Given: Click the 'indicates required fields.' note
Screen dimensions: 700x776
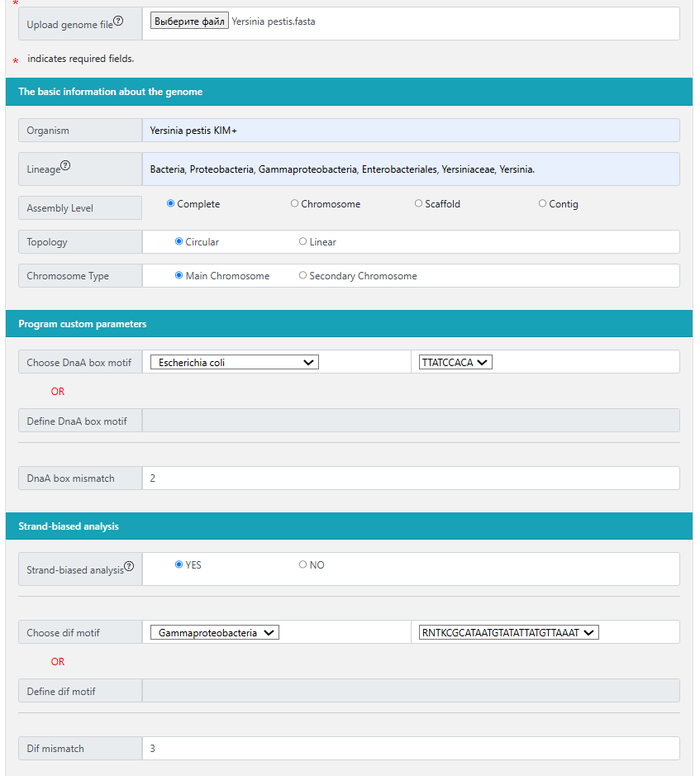Looking at the screenshot, I should 81,59.
